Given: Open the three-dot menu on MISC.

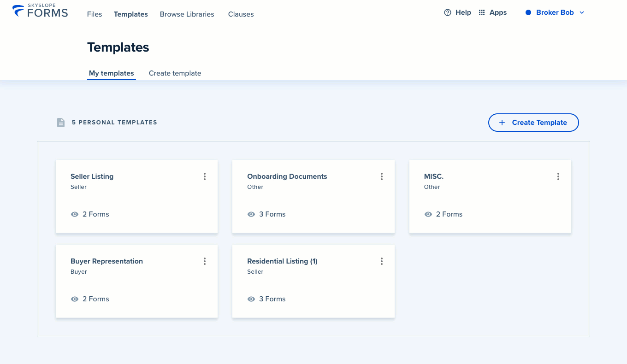Looking at the screenshot, I should [x=558, y=176].
